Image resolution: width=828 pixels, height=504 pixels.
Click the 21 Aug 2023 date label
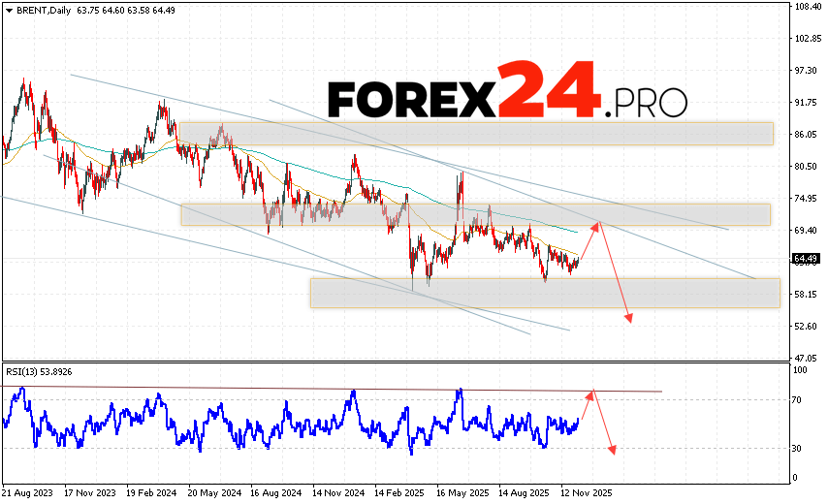27,493
